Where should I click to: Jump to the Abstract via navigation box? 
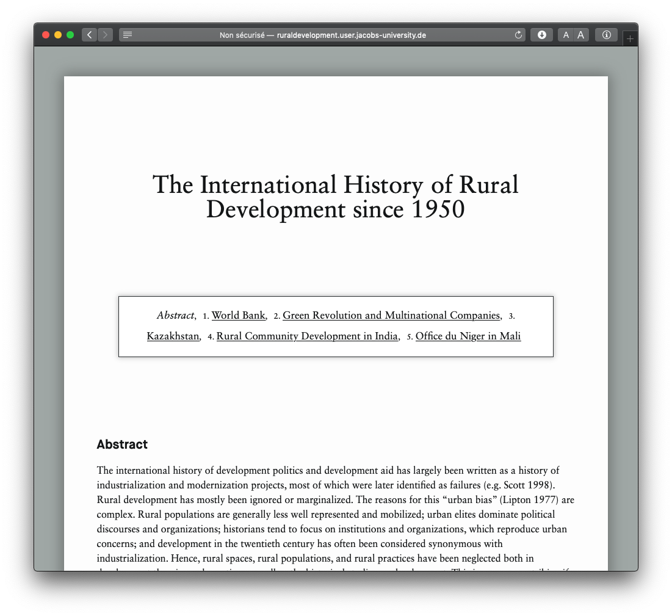tap(175, 316)
